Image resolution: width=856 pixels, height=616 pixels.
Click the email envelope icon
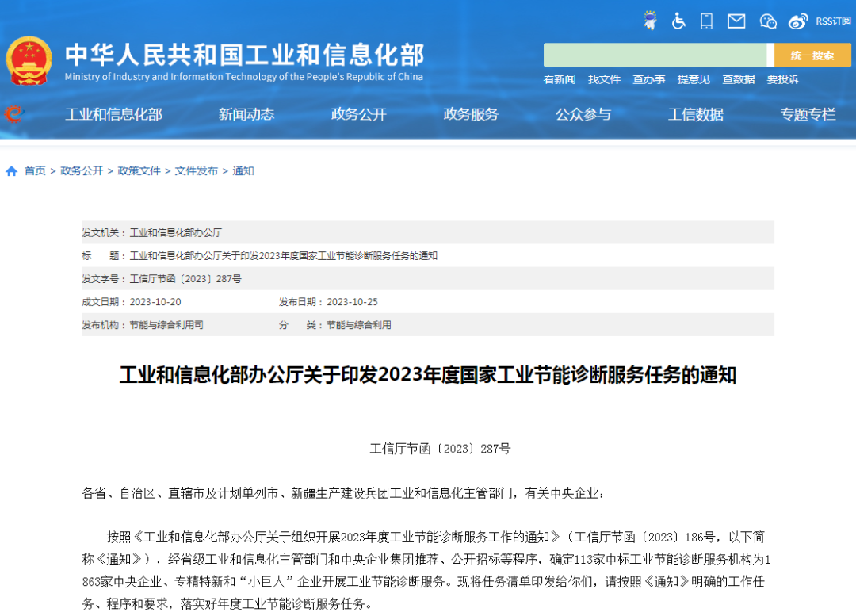(736, 21)
